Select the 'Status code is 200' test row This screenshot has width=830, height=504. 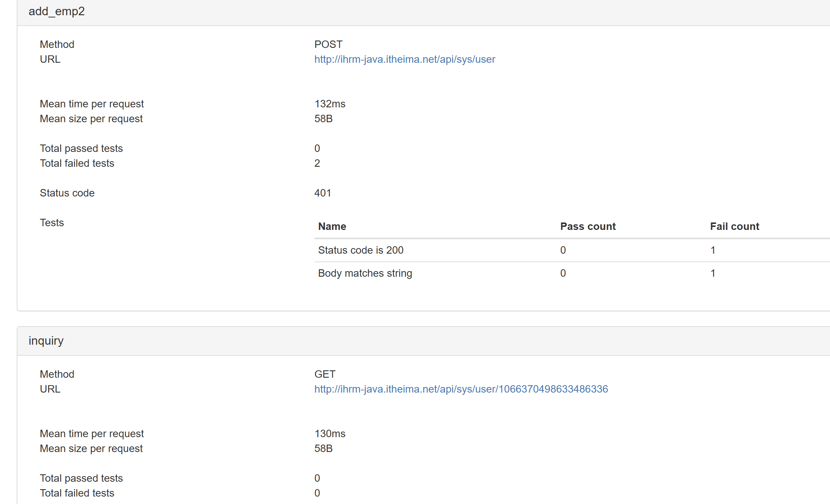pyautogui.click(x=361, y=250)
